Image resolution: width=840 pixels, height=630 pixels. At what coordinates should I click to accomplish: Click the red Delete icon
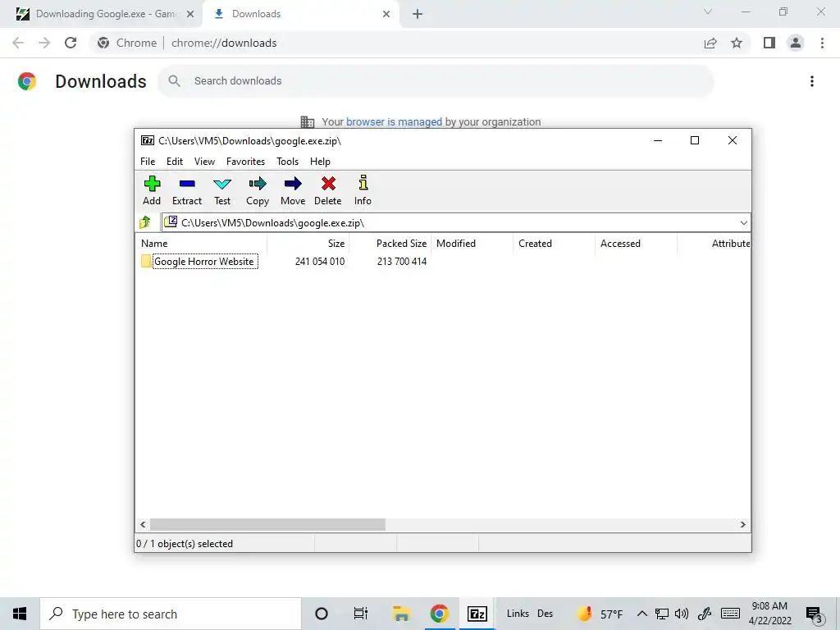pyautogui.click(x=328, y=190)
